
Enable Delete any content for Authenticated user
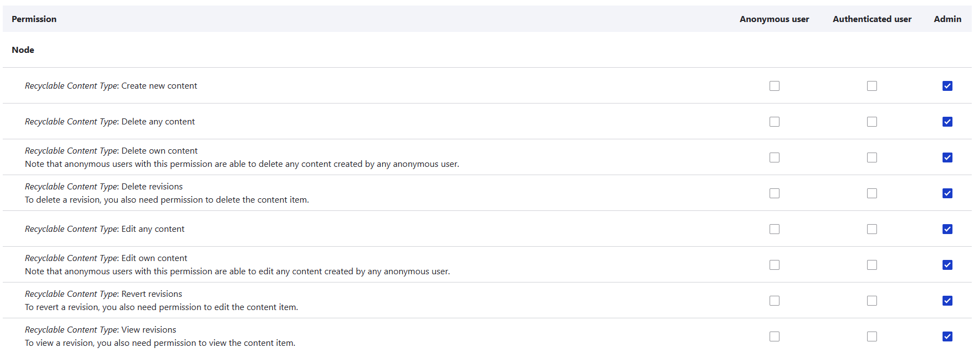tap(872, 122)
